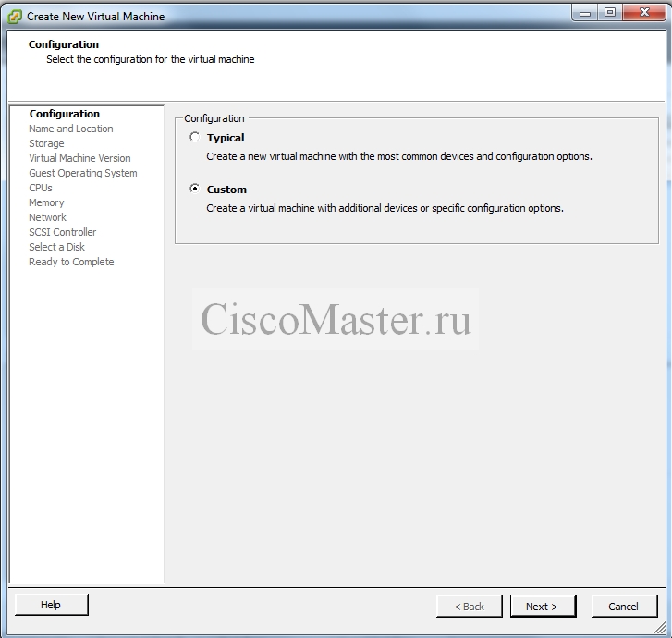
Task: Click the Next > button
Action: (543, 607)
